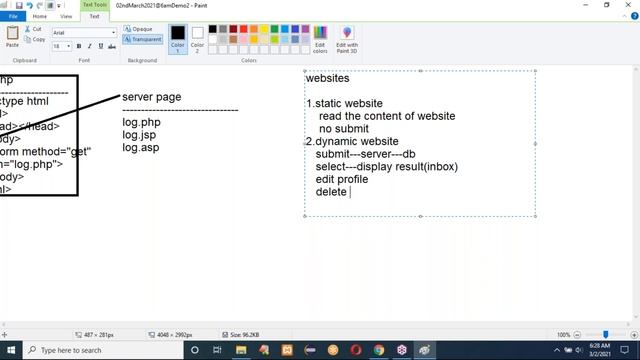Image resolution: width=640 pixels, height=360 pixels.
Task: Select Color 1 foreground swatch
Action: [x=178, y=39]
